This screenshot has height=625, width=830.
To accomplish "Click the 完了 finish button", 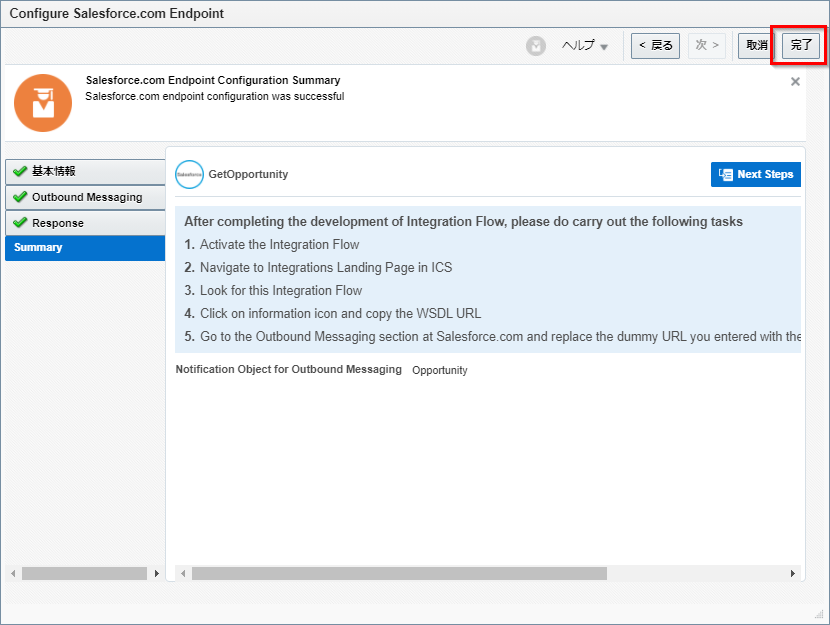I will tap(801, 46).
